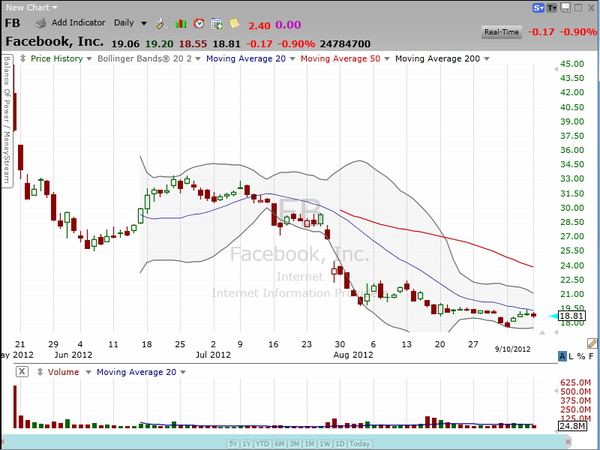Click the blue S+ icon in title bar
The image size is (600, 450).
coord(539,7)
